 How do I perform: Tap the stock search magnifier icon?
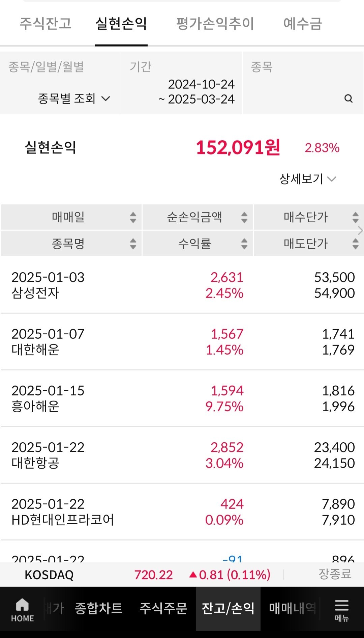click(348, 99)
